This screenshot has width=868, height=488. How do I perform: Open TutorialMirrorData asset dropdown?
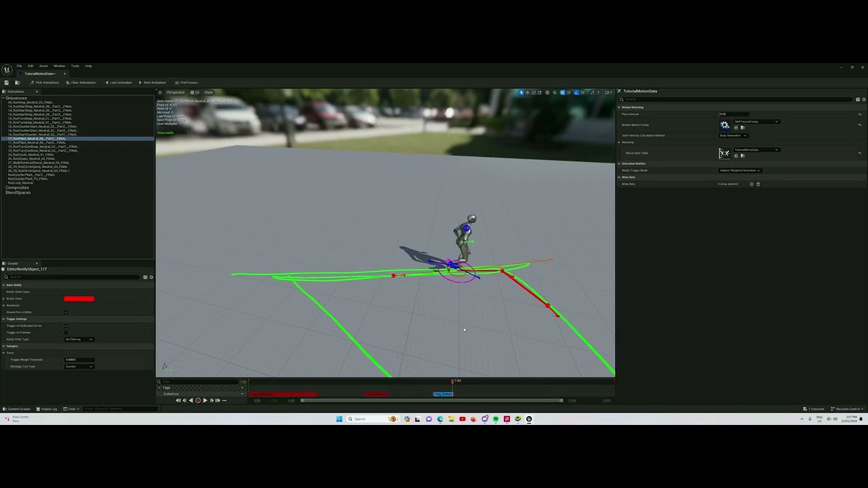pyautogui.click(x=757, y=150)
